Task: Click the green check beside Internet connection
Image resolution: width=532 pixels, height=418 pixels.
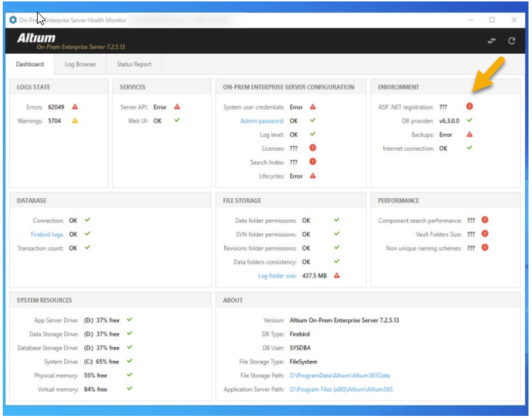Action: [470, 148]
